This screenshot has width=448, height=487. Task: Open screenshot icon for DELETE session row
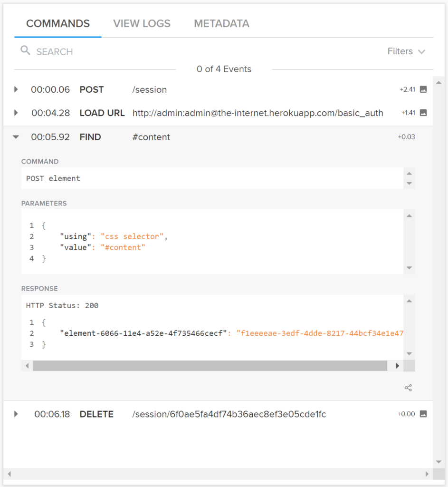click(x=423, y=414)
